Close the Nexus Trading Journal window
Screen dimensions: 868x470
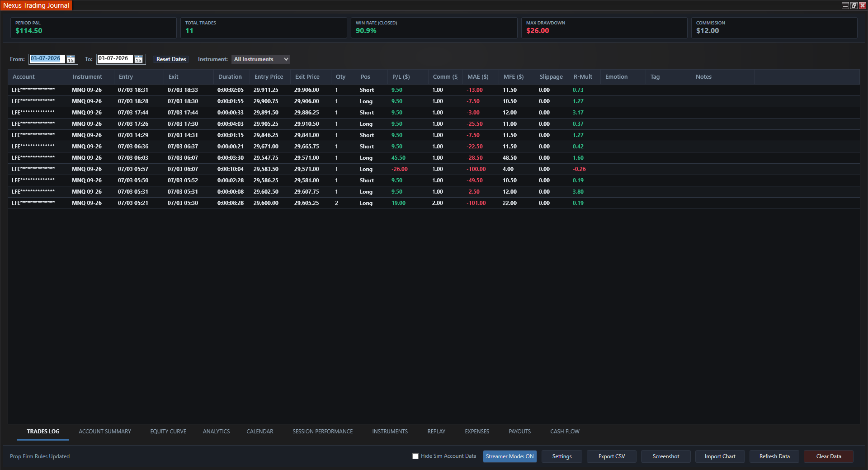point(862,5)
